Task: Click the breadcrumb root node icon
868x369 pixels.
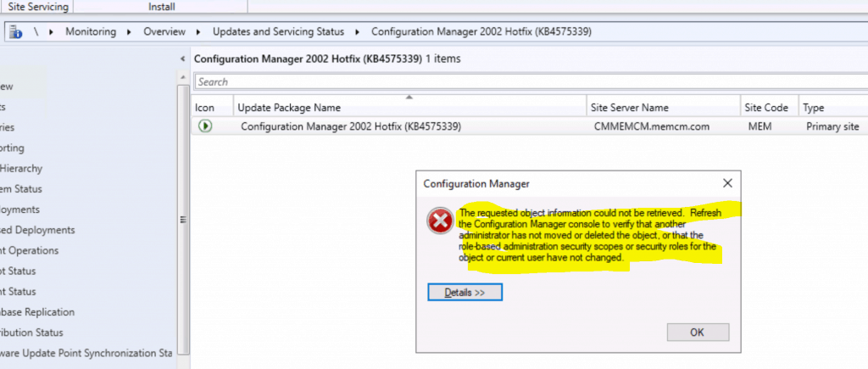Action: pyautogui.click(x=16, y=32)
